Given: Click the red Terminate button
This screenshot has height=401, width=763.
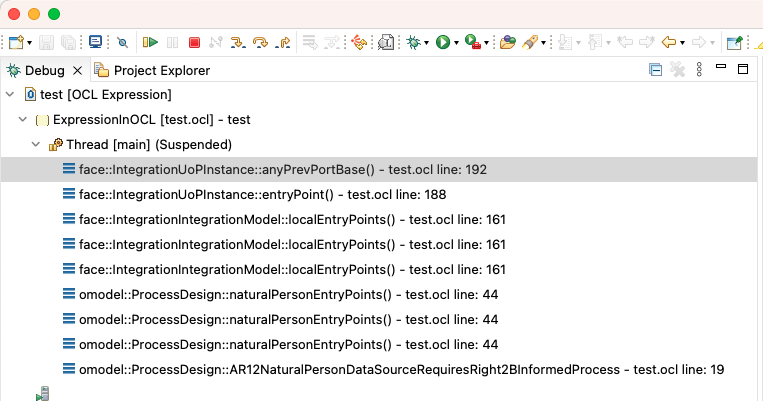Looking at the screenshot, I should (194, 43).
